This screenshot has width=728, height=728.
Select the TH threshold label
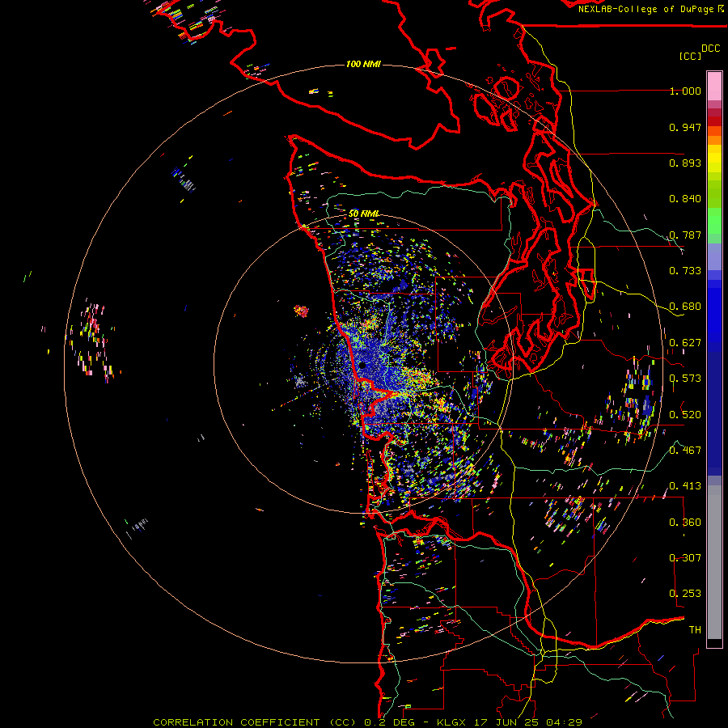[695, 629]
